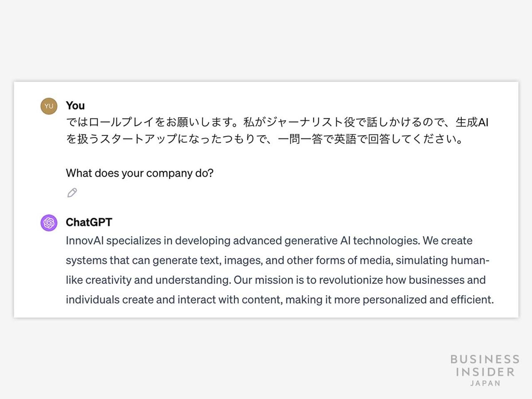Image resolution: width=532 pixels, height=399 pixels.
Task: Click the response line starting "individuals create"
Action: pyautogui.click(x=279, y=300)
